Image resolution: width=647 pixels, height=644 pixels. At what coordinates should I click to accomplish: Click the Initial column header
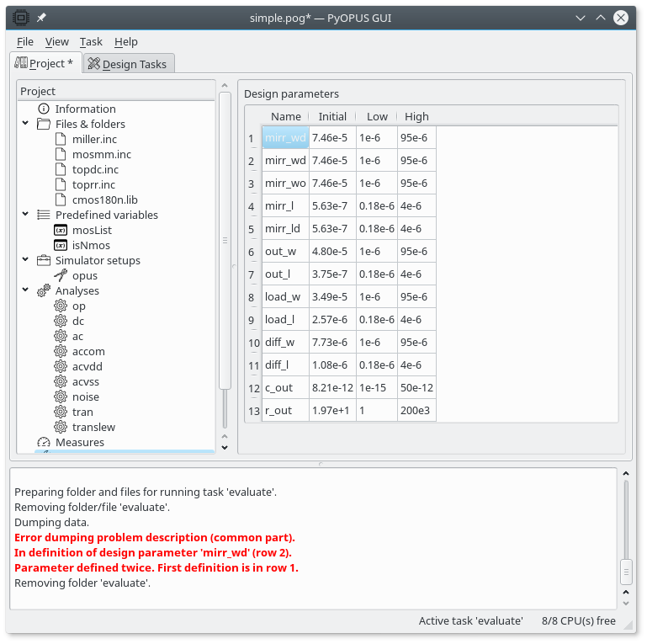pyautogui.click(x=332, y=116)
